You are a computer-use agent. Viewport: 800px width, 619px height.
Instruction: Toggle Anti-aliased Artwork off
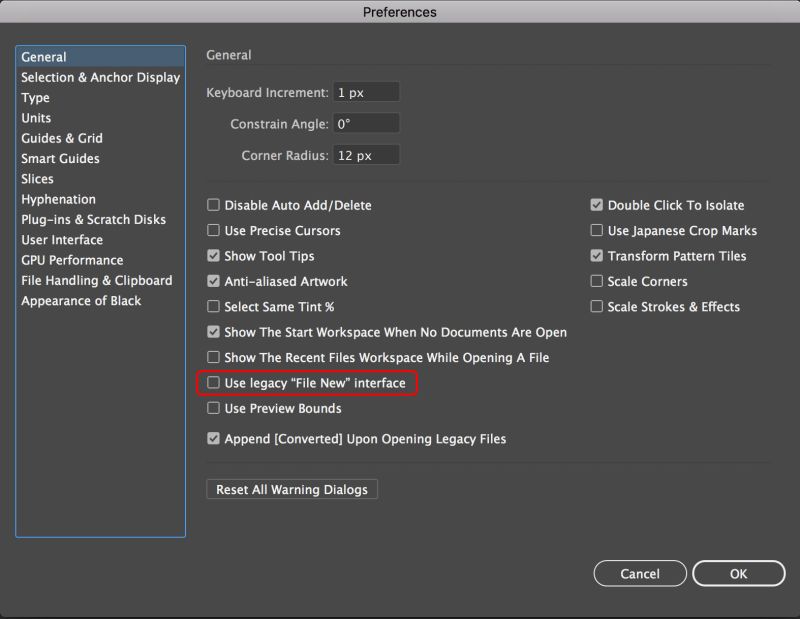(x=213, y=282)
